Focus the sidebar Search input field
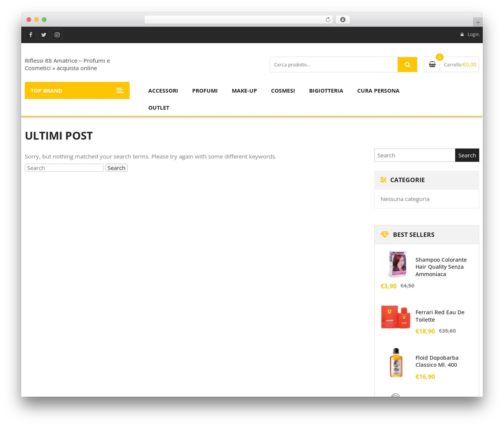This screenshot has width=504, height=427. point(415,155)
